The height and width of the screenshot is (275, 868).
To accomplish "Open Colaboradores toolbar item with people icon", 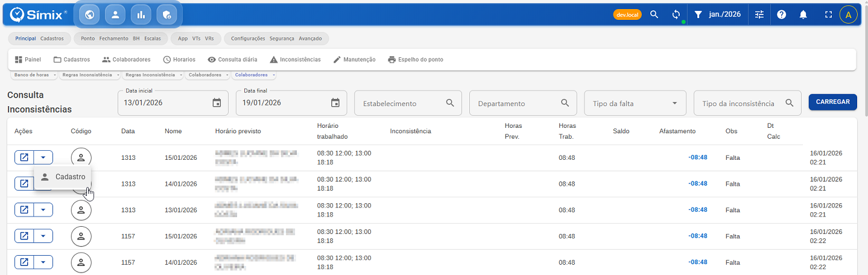I will [x=126, y=60].
